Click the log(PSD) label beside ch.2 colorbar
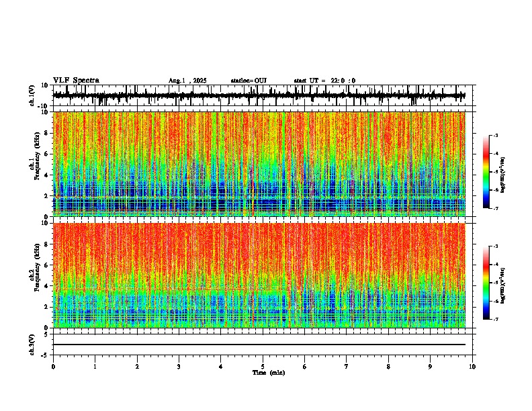532x411 pixels. coord(502,286)
